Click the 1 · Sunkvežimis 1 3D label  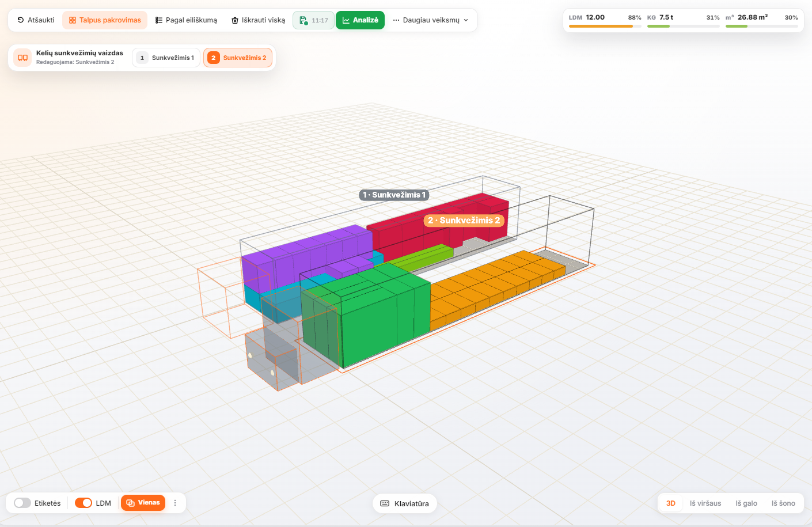point(394,195)
